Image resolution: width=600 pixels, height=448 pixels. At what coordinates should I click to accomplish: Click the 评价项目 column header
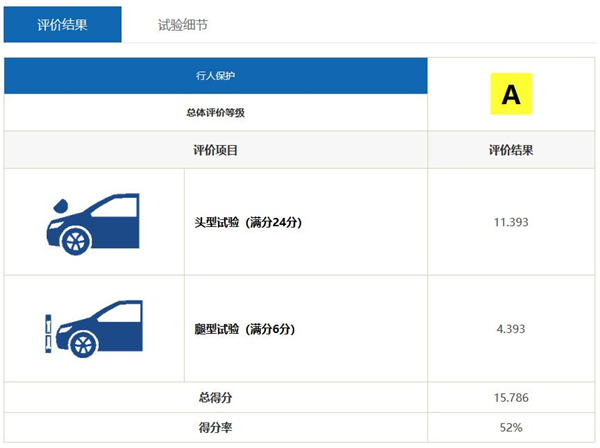click(215, 151)
